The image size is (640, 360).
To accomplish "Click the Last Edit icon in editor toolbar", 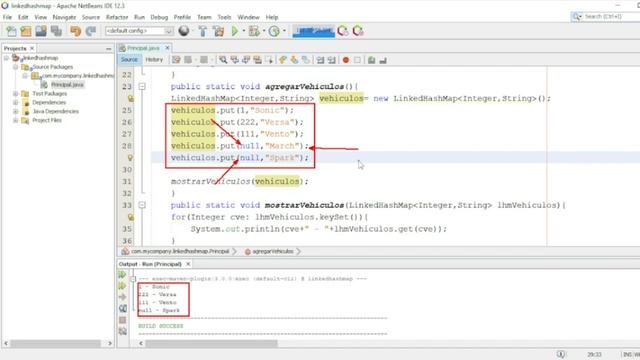I will (x=176, y=60).
